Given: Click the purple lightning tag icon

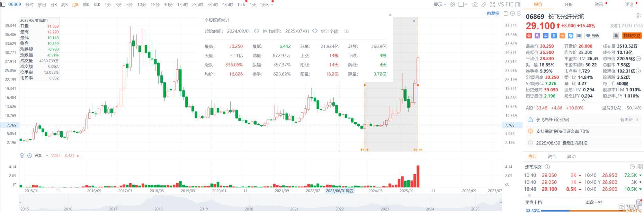Looking at the screenshot, I should pyautogui.click(x=537, y=36).
